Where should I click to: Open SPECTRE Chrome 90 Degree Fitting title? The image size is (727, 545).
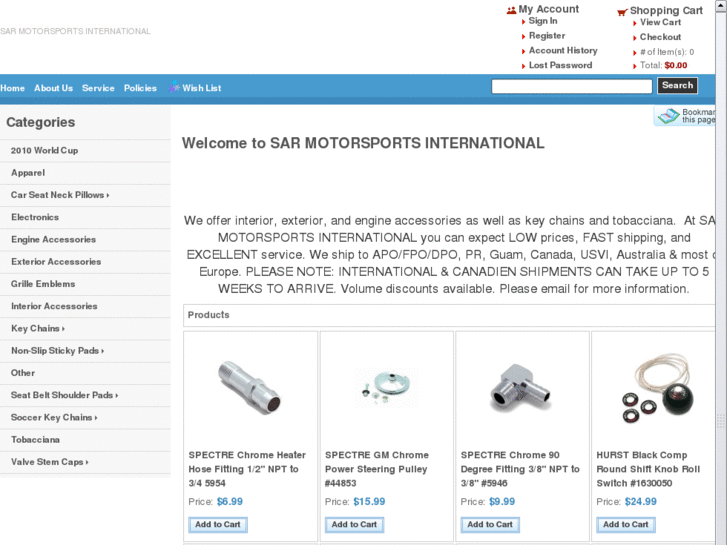520,469
